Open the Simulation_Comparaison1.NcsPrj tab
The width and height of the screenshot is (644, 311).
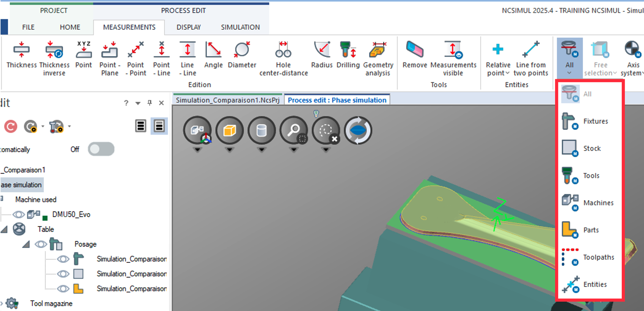(x=228, y=100)
